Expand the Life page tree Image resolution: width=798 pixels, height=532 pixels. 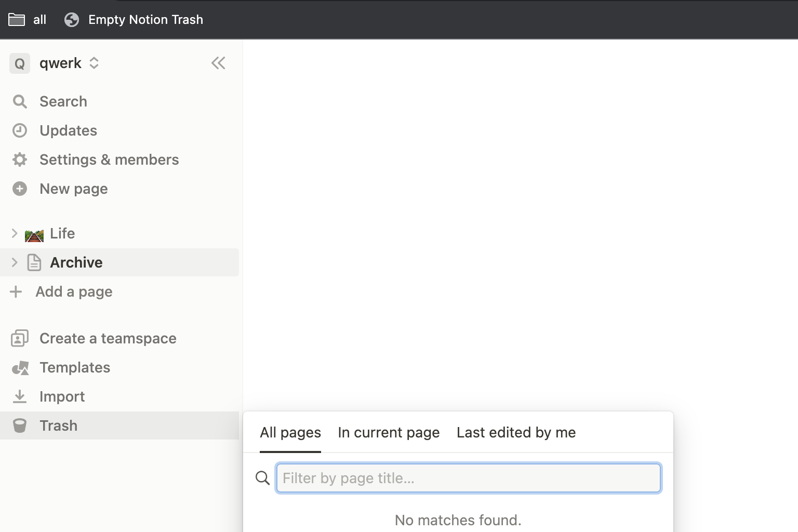(14, 233)
